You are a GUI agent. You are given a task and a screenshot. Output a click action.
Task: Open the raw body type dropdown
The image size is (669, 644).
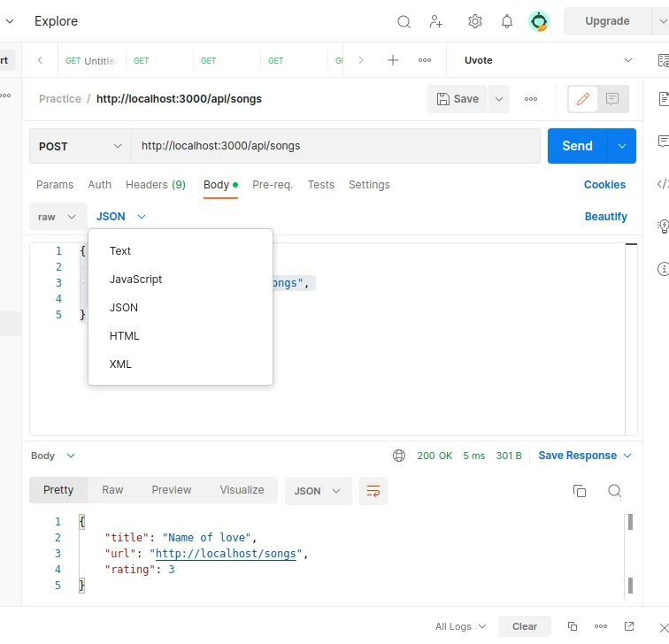[x=58, y=217]
